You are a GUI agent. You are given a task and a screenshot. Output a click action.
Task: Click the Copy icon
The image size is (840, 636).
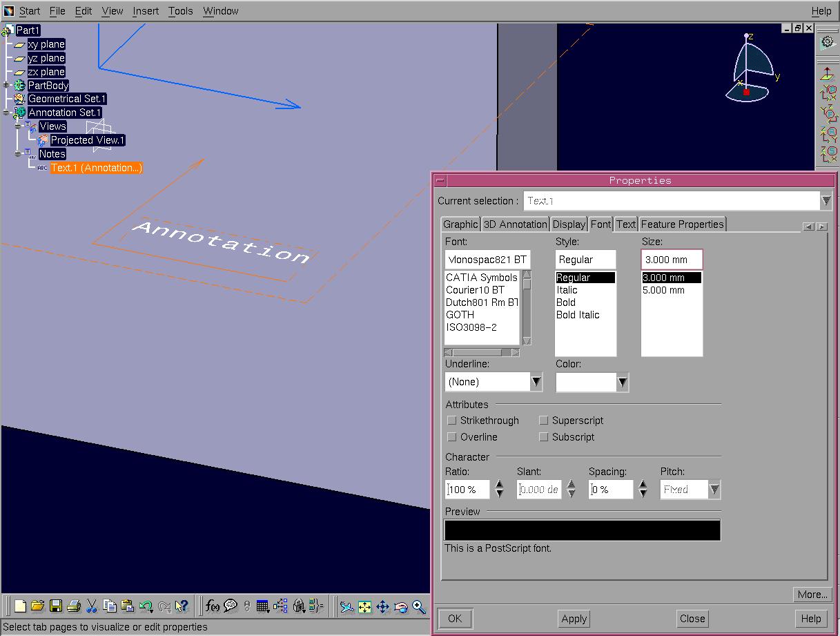pyautogui.click(x=110, y=606)
